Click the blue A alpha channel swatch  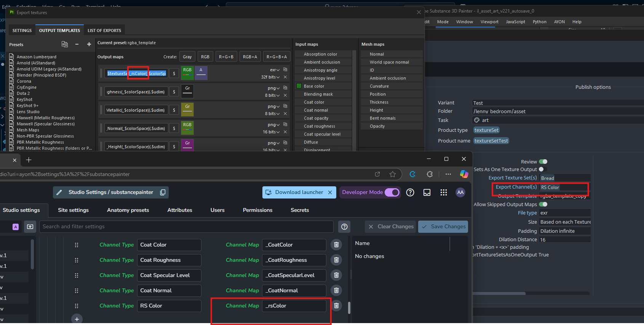201,73
